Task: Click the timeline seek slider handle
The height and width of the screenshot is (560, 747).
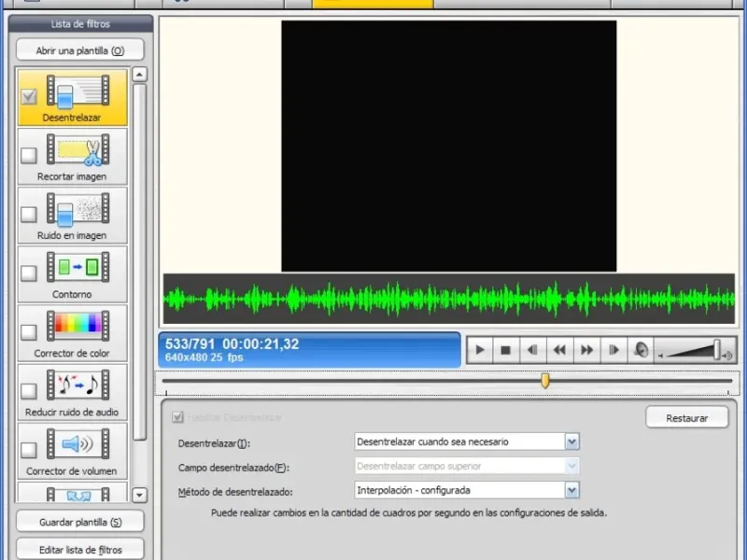Action: [x=545, y=381]
